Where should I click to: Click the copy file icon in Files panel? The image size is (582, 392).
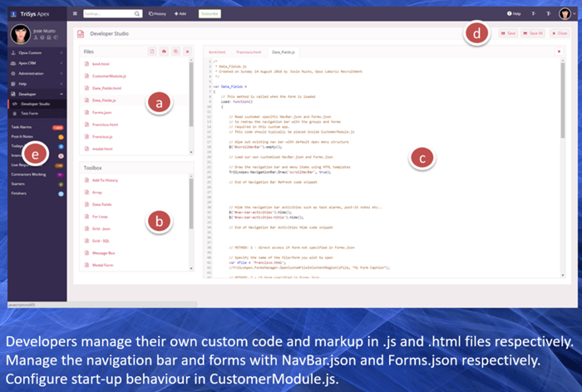click(x=176, y=51)
